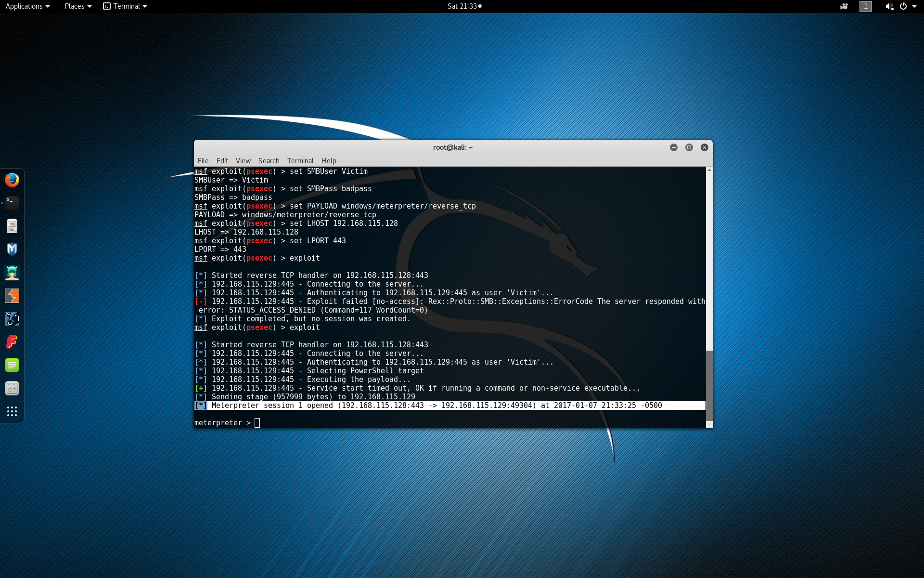Maximize the root@kali terminal window
The image size is (924, 578).
[x=689, y=147]
